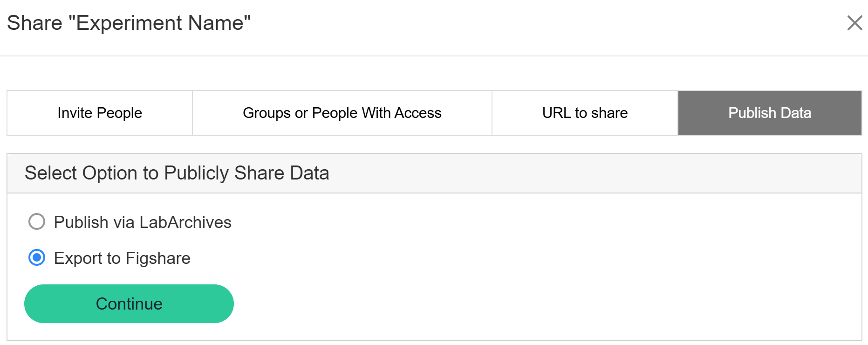The width and height of the screenshot is (868, 345).
Task: View groups or people who have access
Action: (x=342, y=113)
